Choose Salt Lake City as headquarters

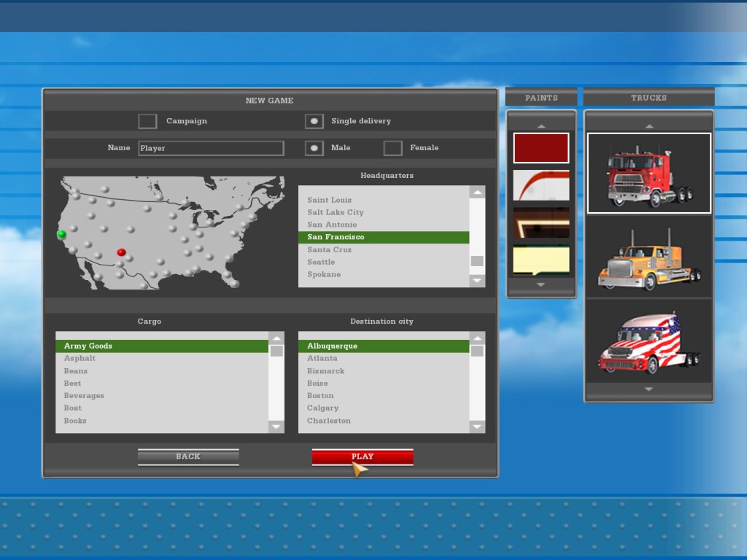384,212
